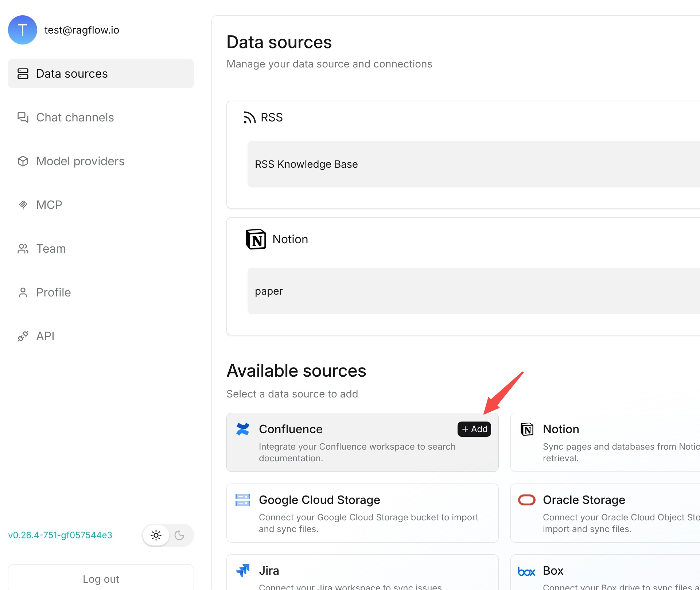700x590 pixels.
Task: Click the Data sources sidebar icon
Action: click(x=23, y=74)
